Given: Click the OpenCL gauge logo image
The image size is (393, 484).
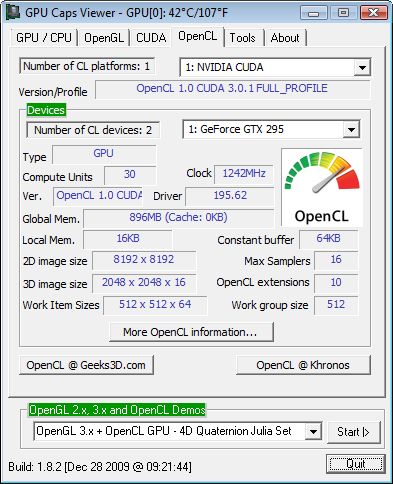Looking at the screenshot, I should coord(322,188).
